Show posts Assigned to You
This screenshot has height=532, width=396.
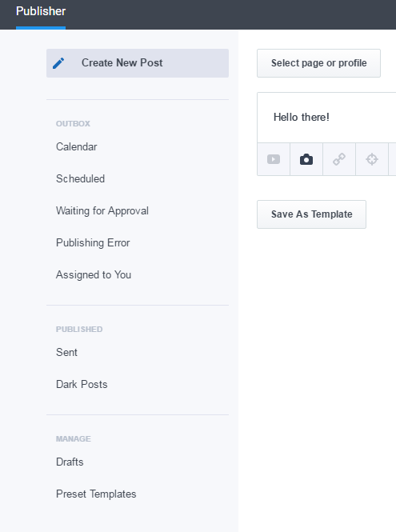point(94,275)
